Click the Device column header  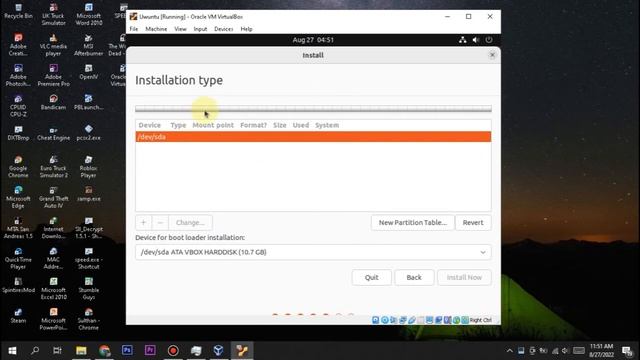150,125
